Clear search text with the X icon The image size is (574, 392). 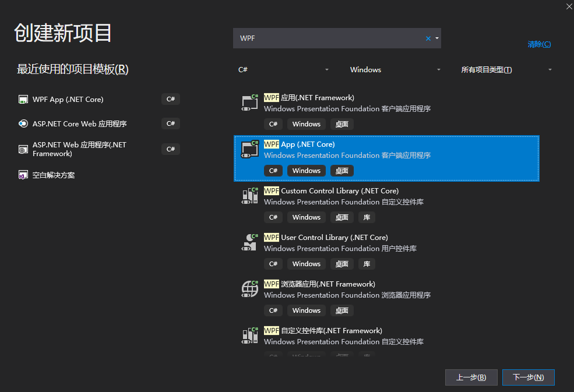point(428,38)
